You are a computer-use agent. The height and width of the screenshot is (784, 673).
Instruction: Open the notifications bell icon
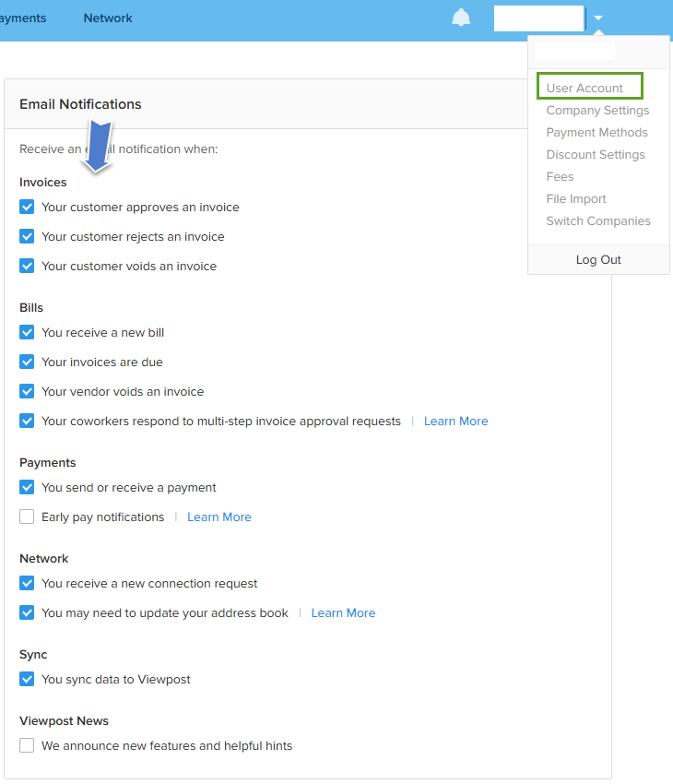click(x=461, y=18)
